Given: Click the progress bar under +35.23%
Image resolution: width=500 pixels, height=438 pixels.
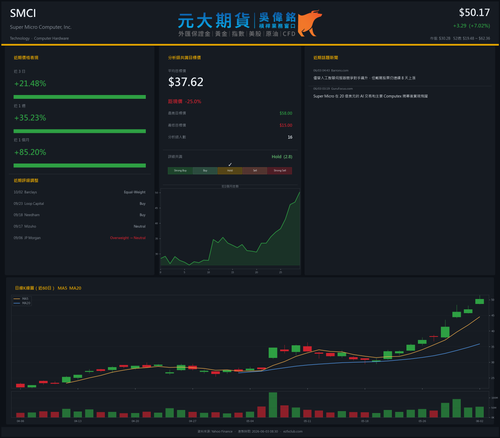Looking at the screenshot, I should coord(80,131).
